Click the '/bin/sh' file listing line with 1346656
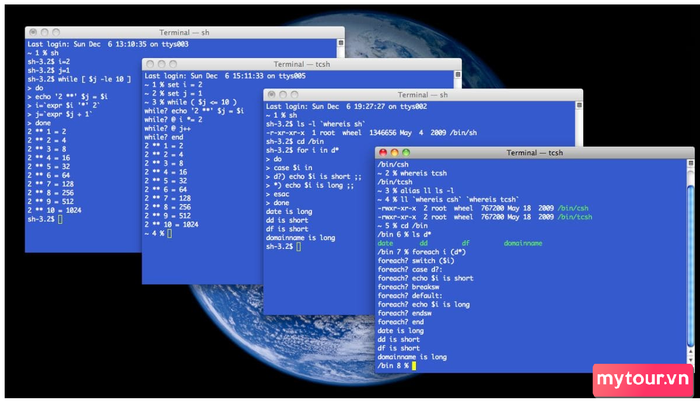 coord(371,133)
